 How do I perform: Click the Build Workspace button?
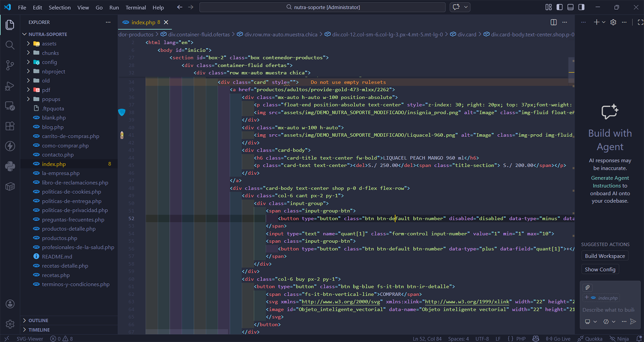[x=605, y=256]
